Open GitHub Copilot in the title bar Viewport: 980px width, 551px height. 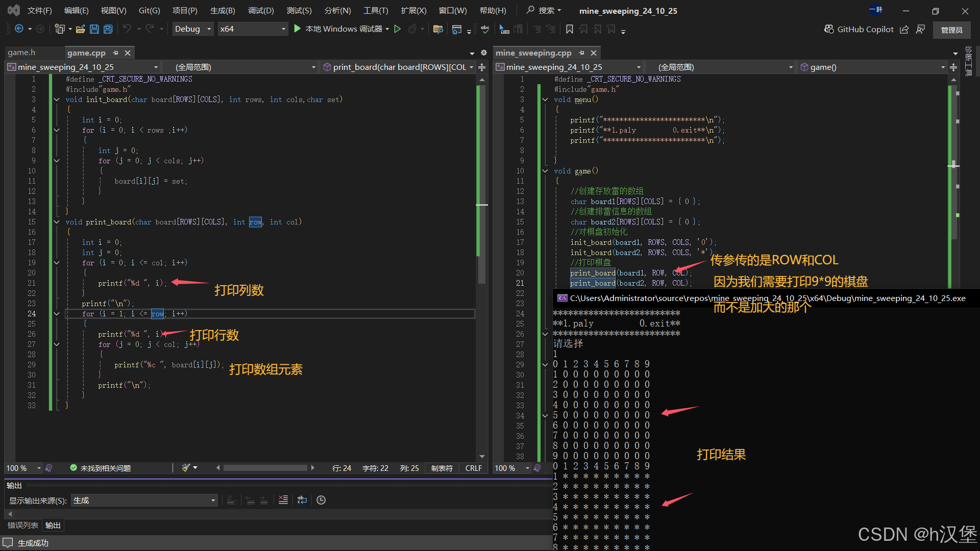pyautogui.click(x=859, y=29)
